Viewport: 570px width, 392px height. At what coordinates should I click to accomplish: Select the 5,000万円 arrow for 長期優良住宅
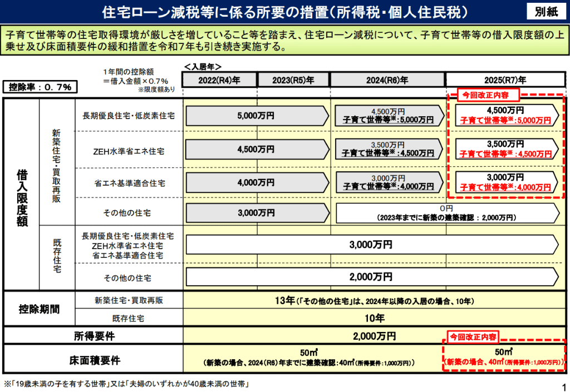point(256,116)
